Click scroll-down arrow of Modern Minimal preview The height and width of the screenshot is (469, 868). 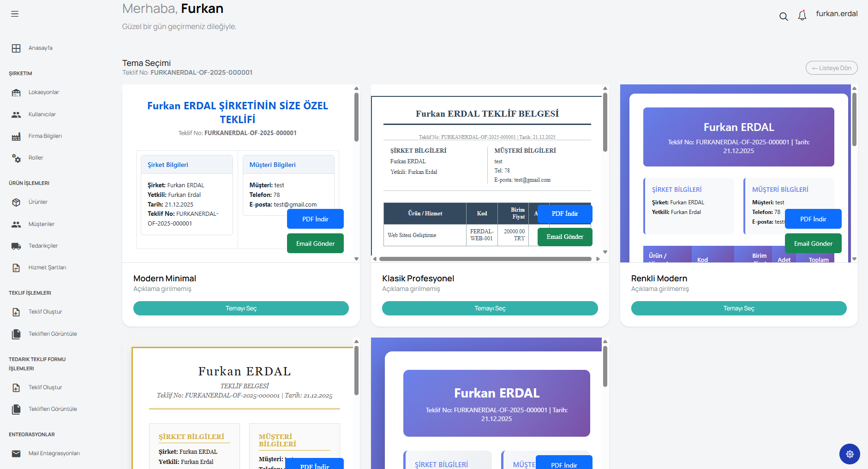[357, 259]
